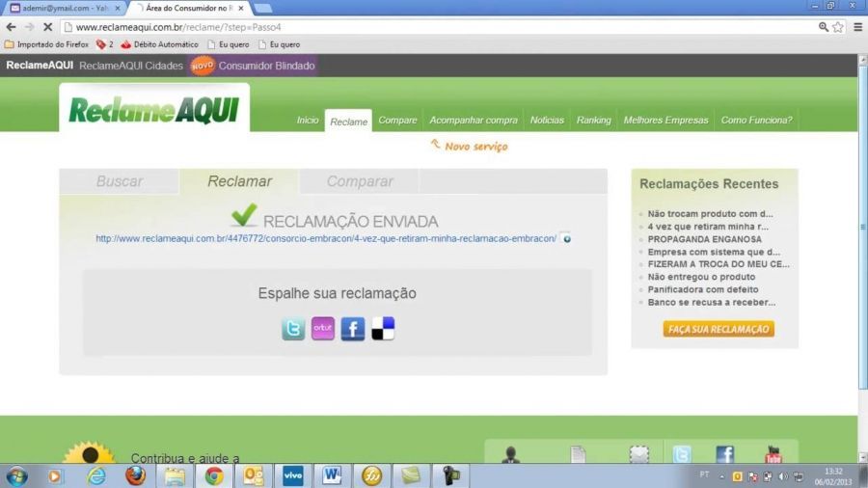Viewport: 868px width, 488px height.
Task: Open Windows Media Player from the taskbar
Action: [55, 475]
